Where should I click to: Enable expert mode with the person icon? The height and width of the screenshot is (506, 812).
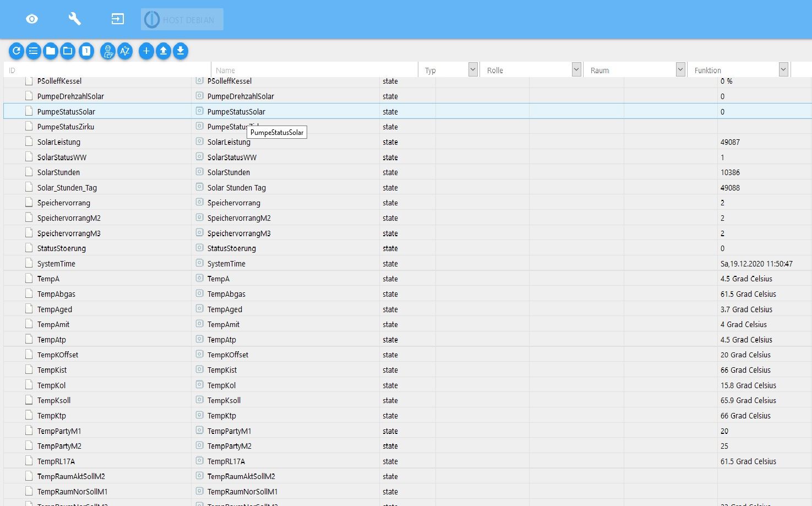[108, 51]
